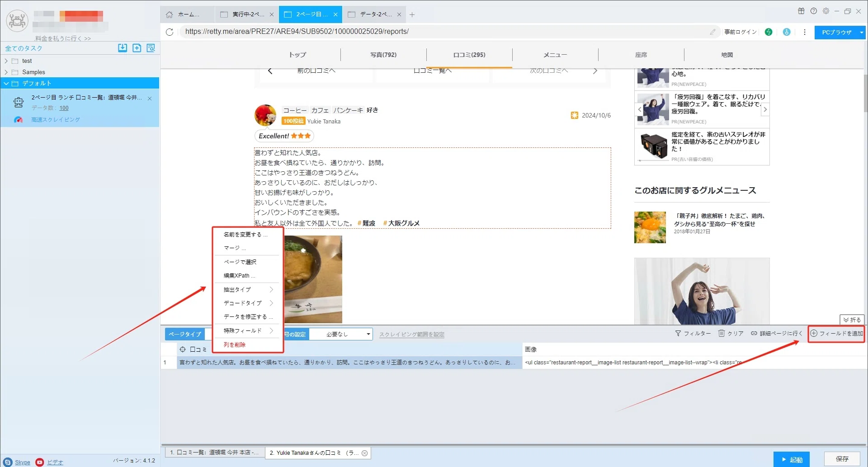The height and width of the screenshot is (467, 868).
Task: Close the データ-2ペ... tab
Action: pos(399,14)
